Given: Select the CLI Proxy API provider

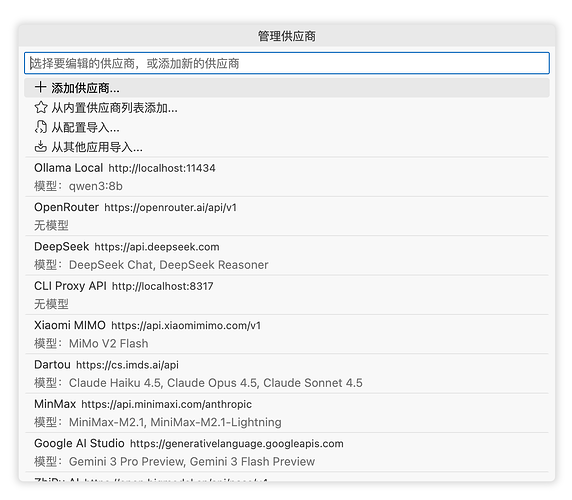Looking at the screenshot, I should pyautogui.click(x=287, y=295).
